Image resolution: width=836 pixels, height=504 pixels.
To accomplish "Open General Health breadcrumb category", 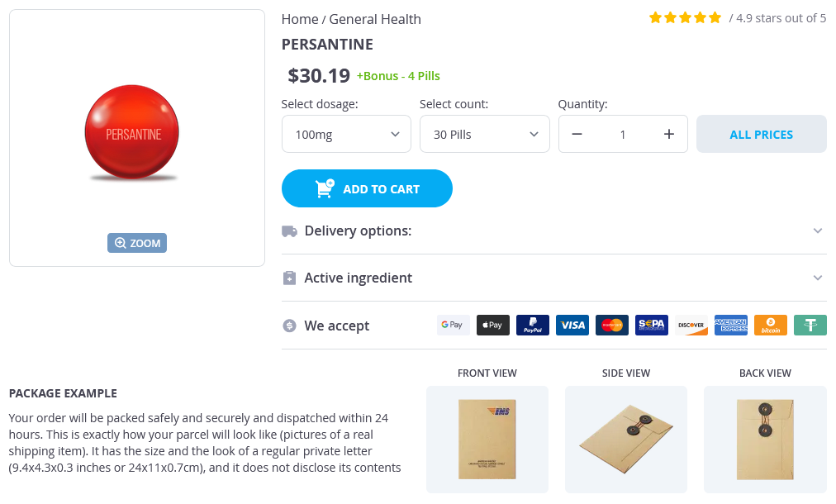I will tap(375, 19).
